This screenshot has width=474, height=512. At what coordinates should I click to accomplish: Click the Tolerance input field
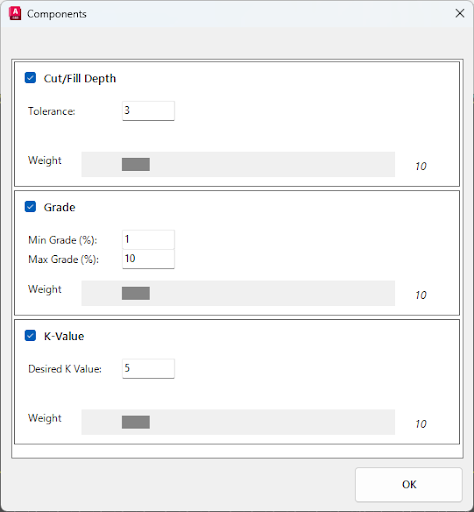click(x=148, y=111)
